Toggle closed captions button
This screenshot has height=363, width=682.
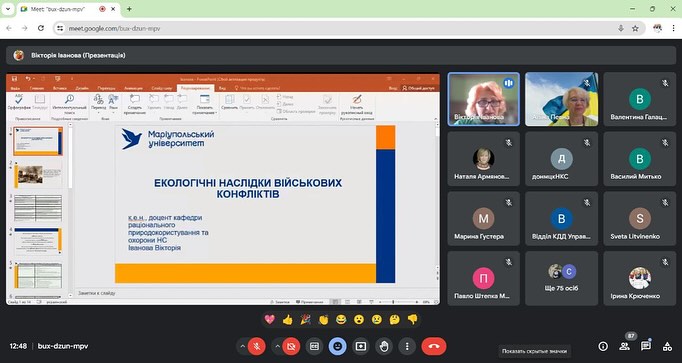[x=314, y=346]
